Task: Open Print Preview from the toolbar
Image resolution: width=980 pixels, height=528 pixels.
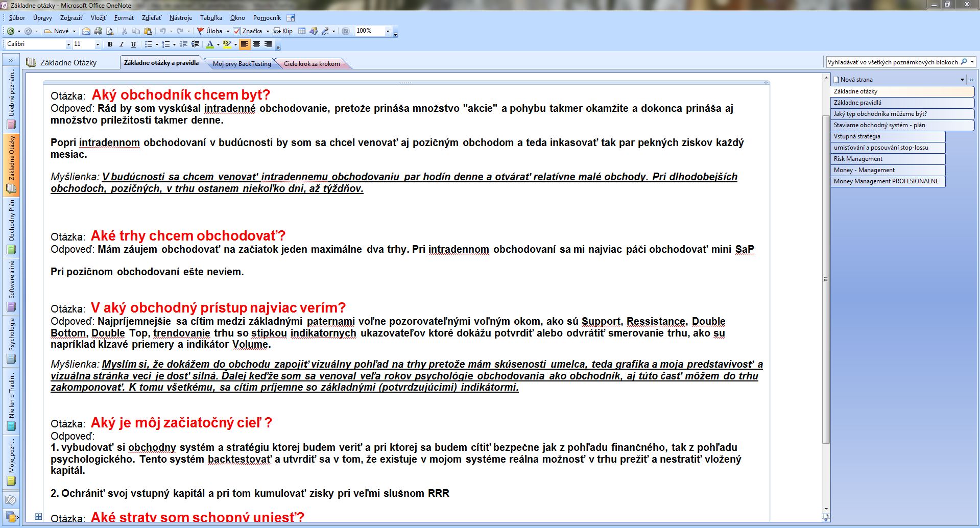Action: coord(109,31)
